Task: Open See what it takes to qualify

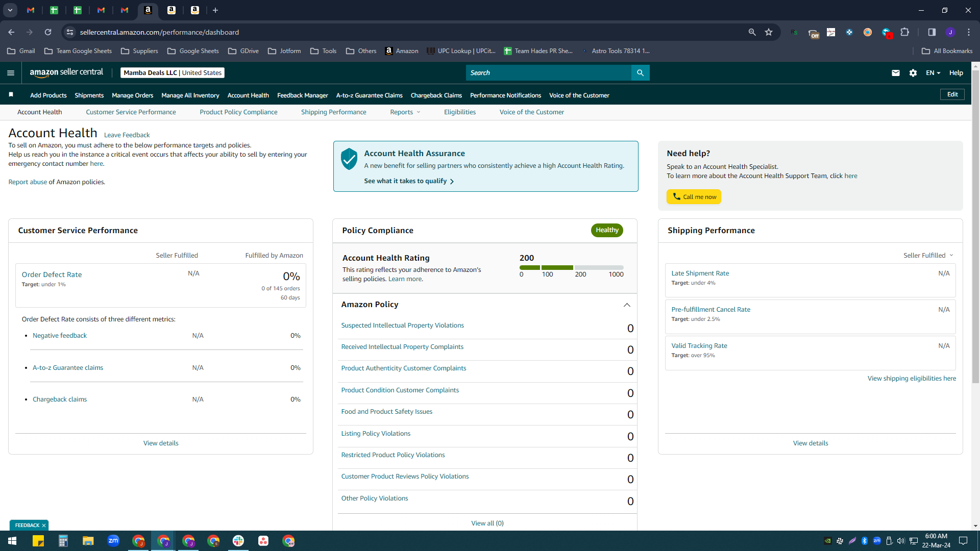Action: 409,181
